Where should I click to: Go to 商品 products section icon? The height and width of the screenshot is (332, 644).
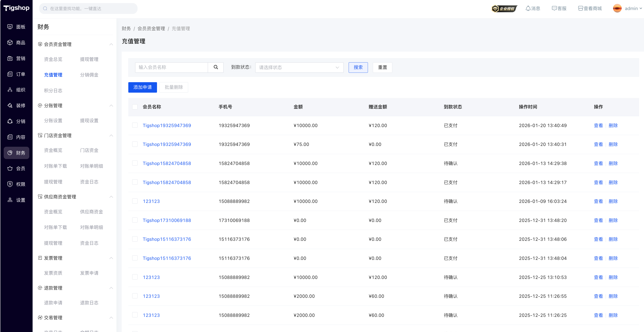click(x=10, y=42)
